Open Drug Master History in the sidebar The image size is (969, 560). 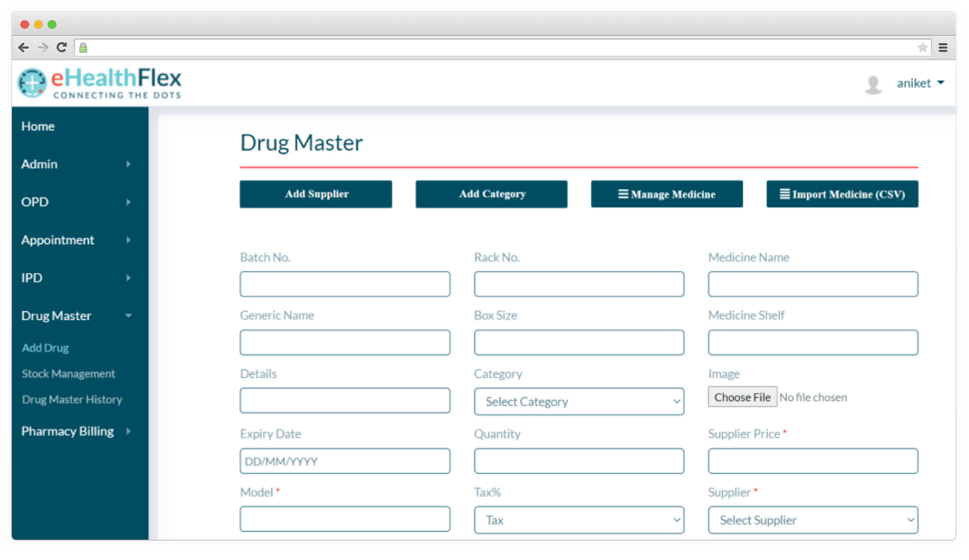point(72,399)
